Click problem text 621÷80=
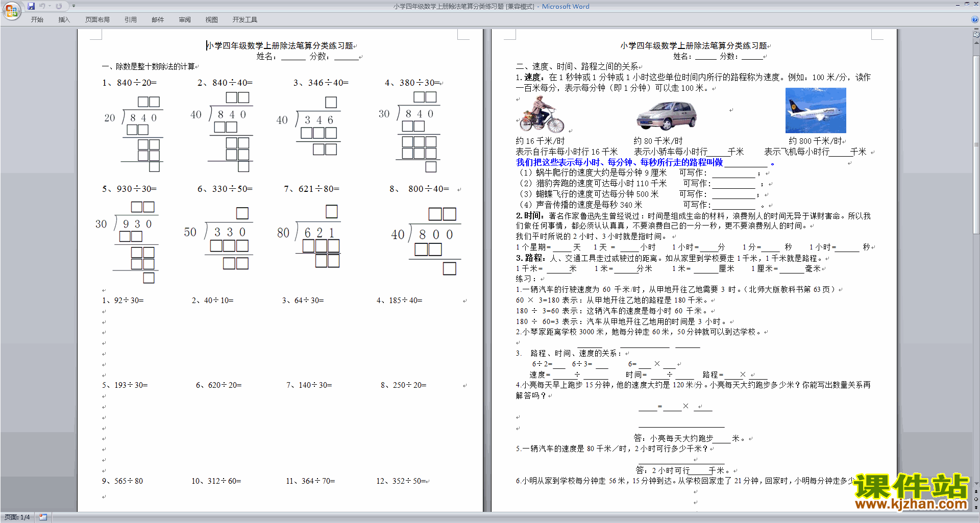 (x=319, y=189)
